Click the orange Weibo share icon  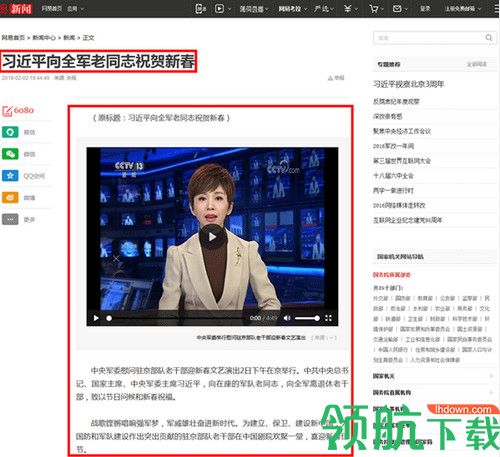[10, 197]
